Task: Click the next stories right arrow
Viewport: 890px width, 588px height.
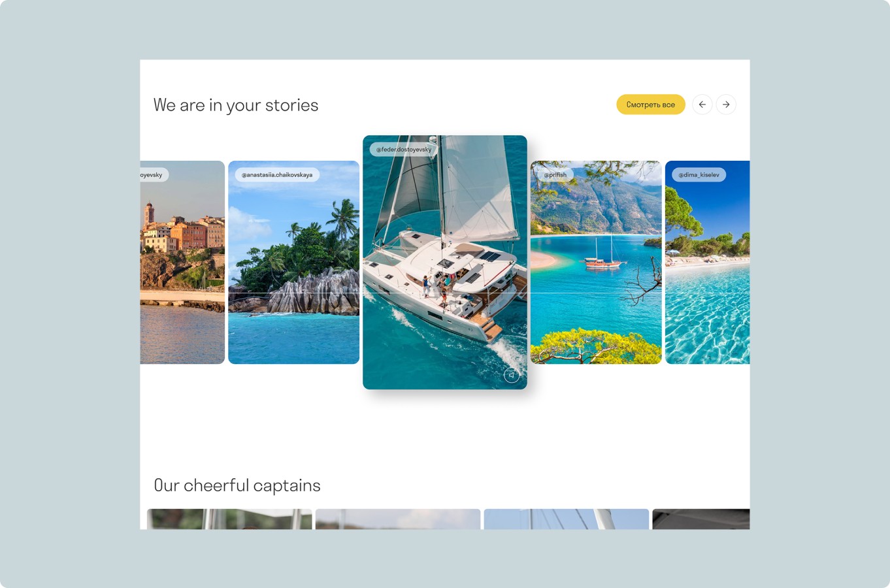Action: (726, 105)
